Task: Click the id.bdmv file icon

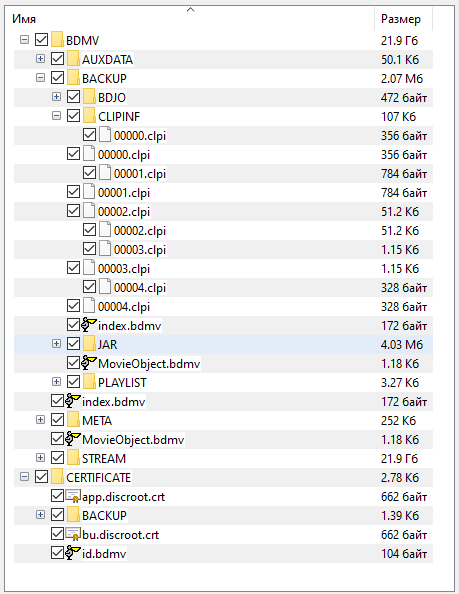Action: [x=73, y=553]
